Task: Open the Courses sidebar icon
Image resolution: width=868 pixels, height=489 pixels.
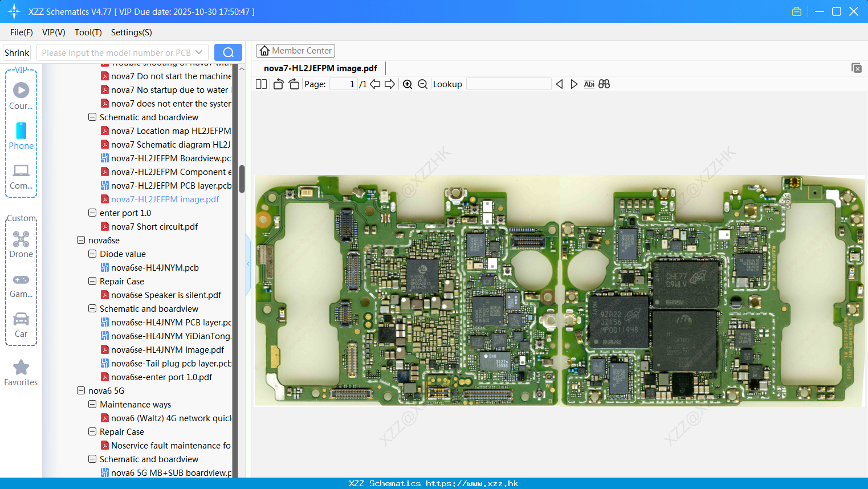Action: click(x=21, y=96)
